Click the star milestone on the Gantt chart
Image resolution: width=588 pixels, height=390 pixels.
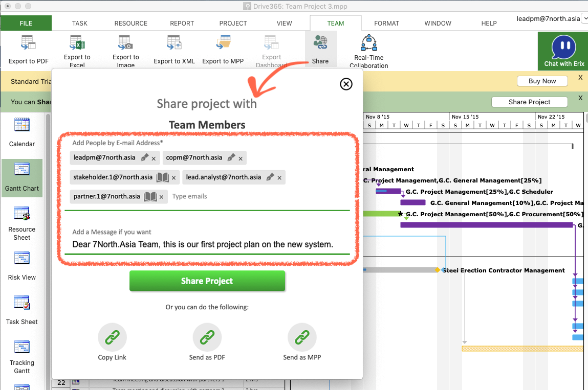(401, 214)
